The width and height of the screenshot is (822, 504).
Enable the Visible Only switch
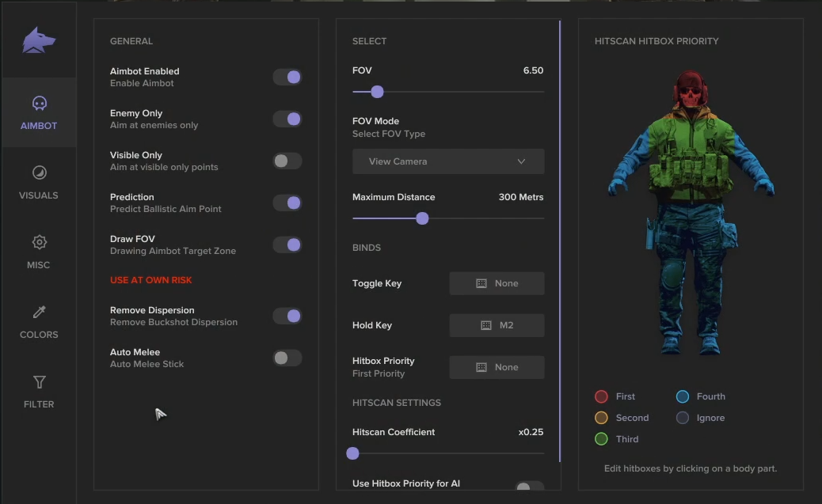pos(287,161)
